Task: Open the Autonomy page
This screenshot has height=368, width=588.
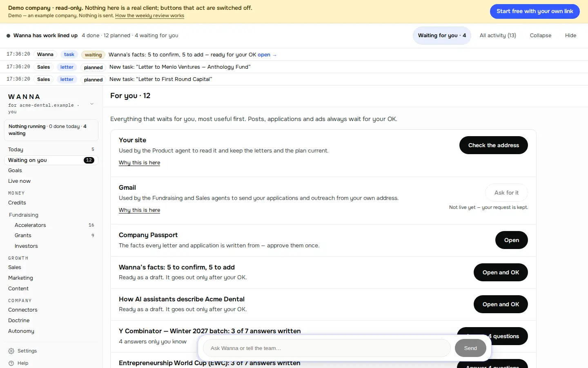Action: [x=51, y=331]
